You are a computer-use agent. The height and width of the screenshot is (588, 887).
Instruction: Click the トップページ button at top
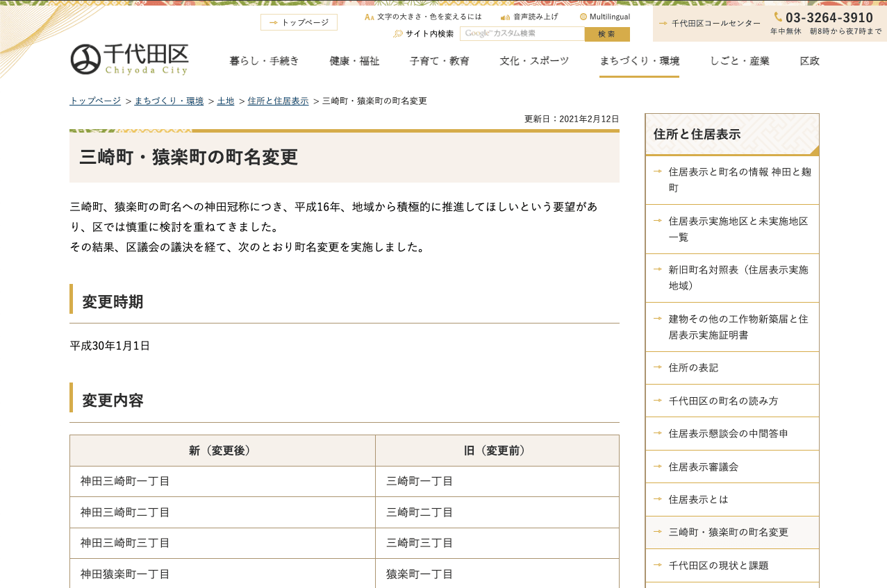(299, 22)
